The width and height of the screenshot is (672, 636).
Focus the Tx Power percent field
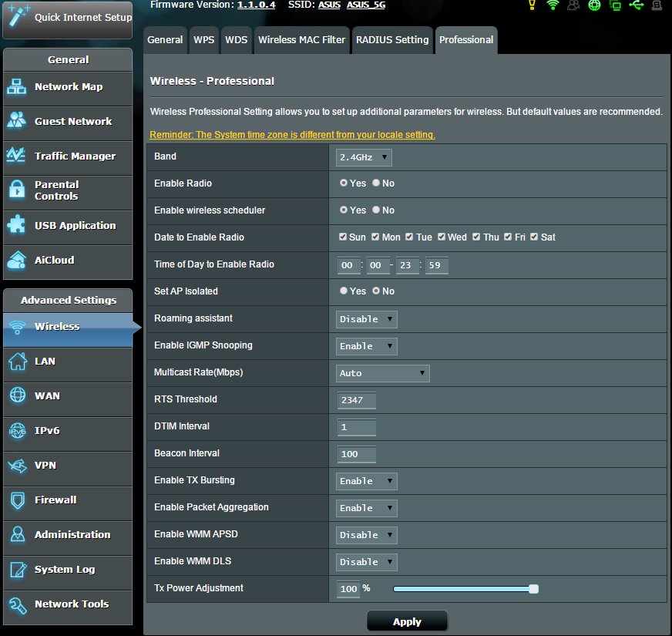pyautogui.click(x=348, y=589)
